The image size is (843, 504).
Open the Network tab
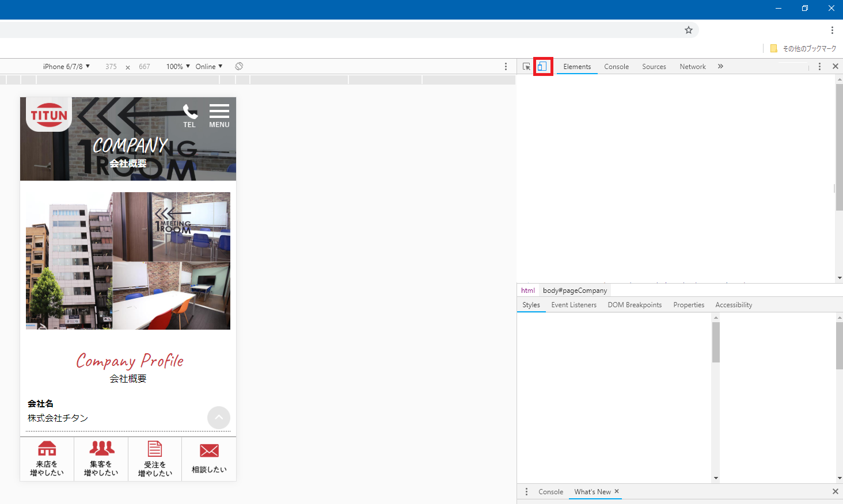[x=692, y=67]
